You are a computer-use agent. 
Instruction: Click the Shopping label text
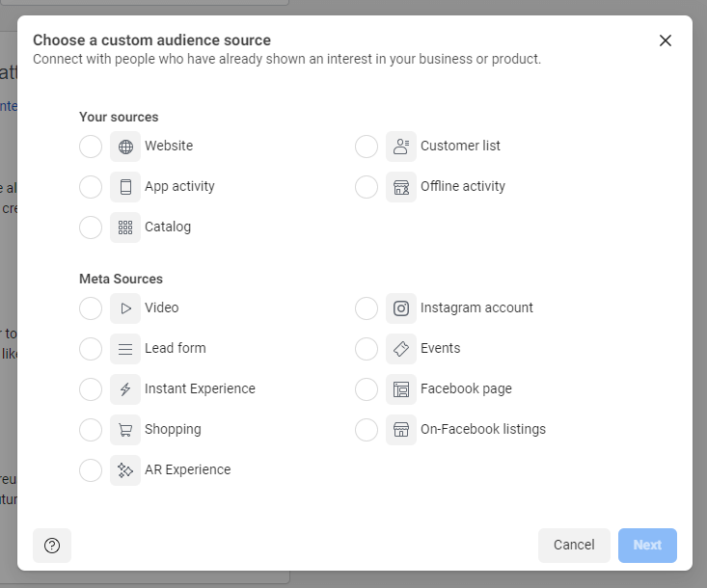[x=173, y=429]
